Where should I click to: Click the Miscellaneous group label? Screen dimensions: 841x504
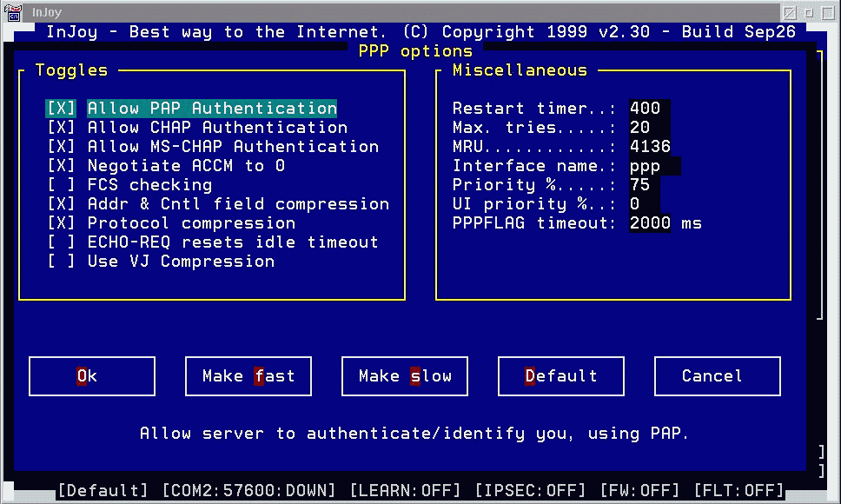[x=520, y=70]
